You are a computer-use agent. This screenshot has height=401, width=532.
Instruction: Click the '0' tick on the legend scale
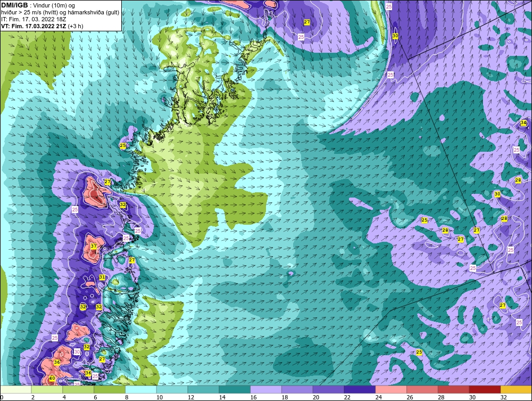[x=2, y=397]
